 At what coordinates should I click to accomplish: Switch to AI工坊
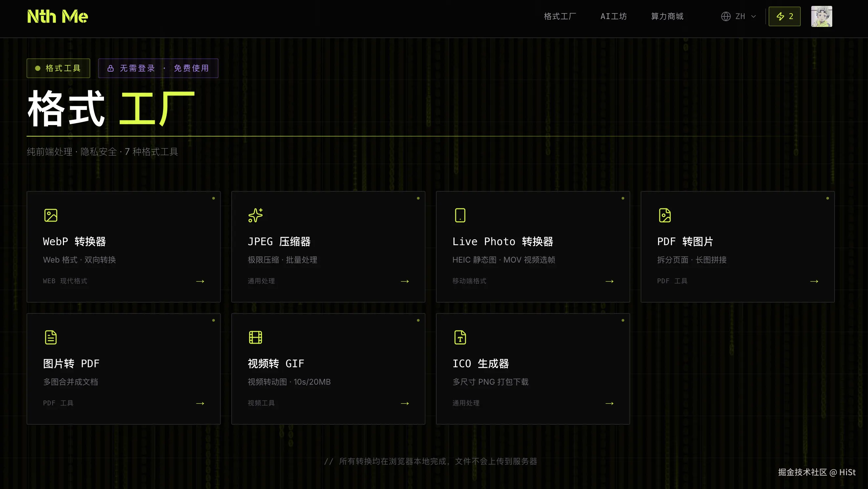[613, 16]
